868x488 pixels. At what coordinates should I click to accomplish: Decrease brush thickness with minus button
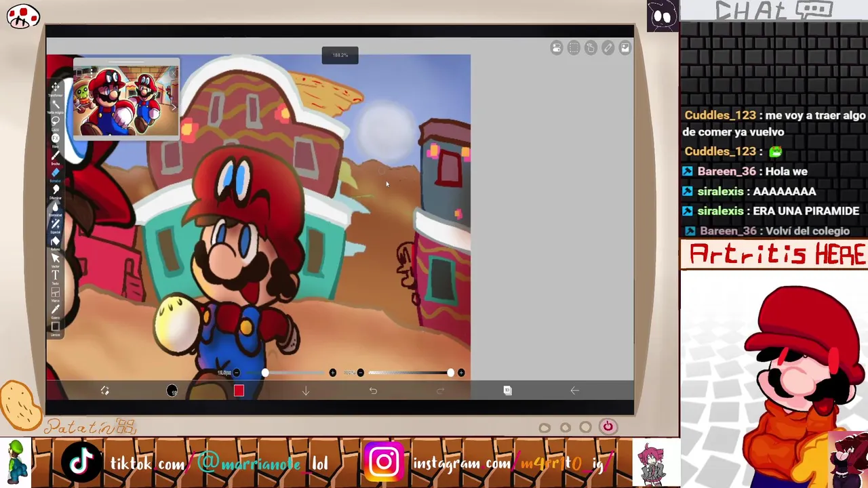[236, 373]
